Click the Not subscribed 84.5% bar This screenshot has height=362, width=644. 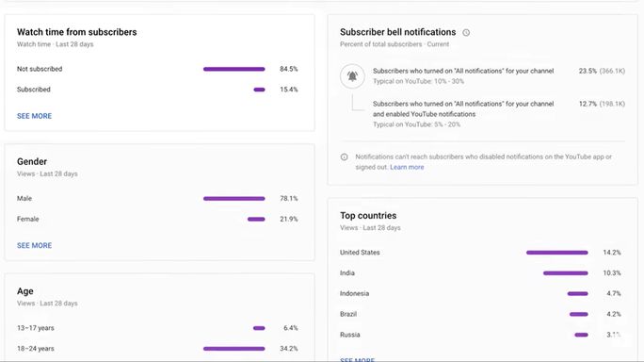[234, 69]
